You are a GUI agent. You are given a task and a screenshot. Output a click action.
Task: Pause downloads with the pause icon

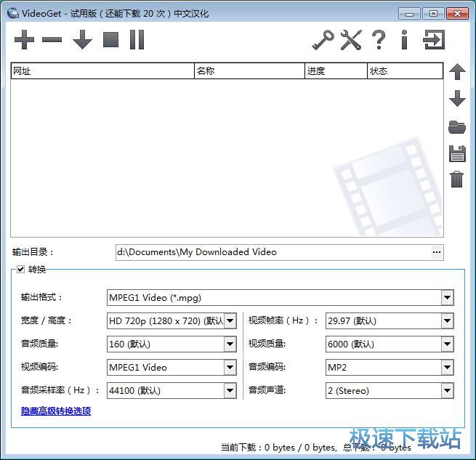(x=137, y=39)
